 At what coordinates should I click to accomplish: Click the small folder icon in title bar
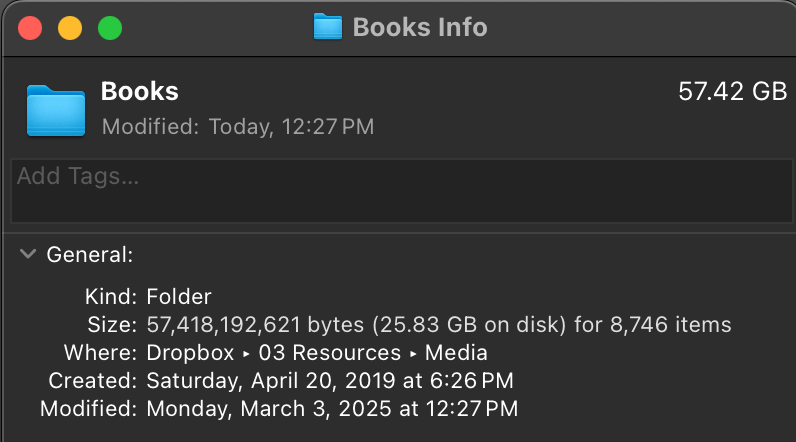pos(328,27)
